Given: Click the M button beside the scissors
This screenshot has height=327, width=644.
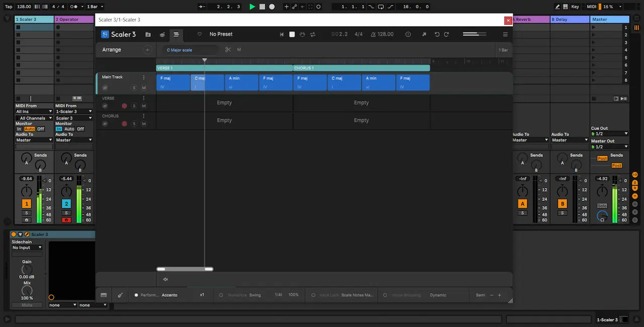Looking at the screenshot, I should tap(239, 49).
